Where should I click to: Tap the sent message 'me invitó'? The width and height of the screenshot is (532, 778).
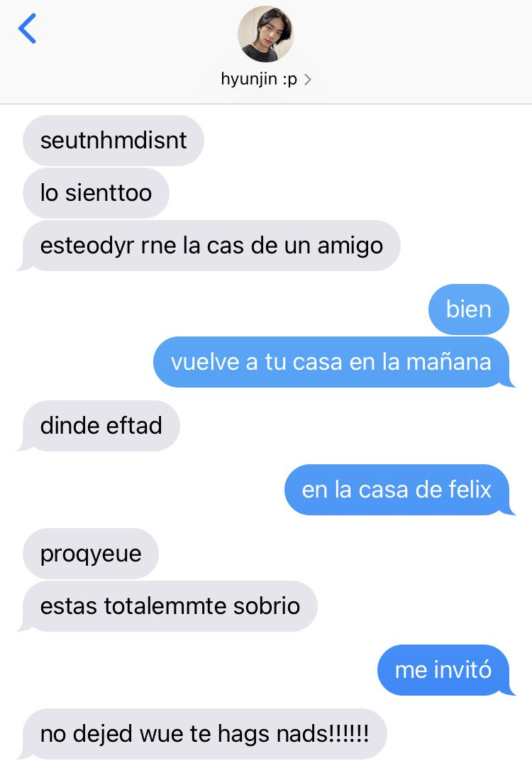443,670
